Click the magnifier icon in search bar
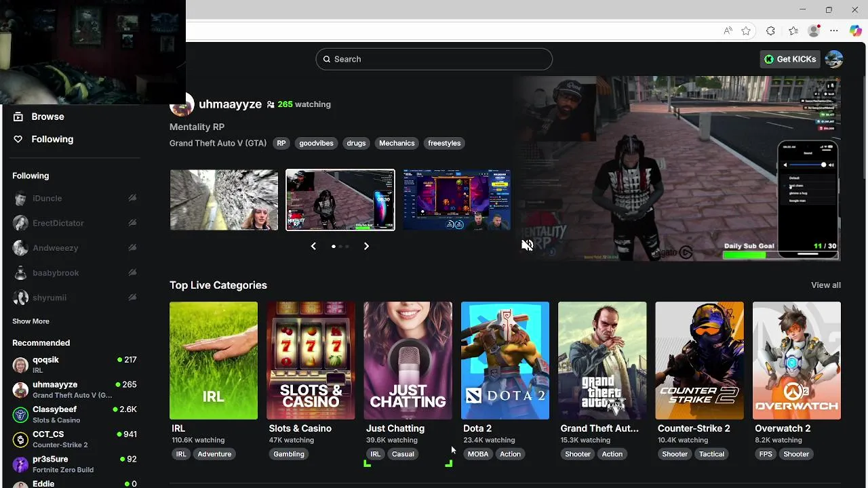The height and width of the screenshot is (488, 868). coord(327,59)
